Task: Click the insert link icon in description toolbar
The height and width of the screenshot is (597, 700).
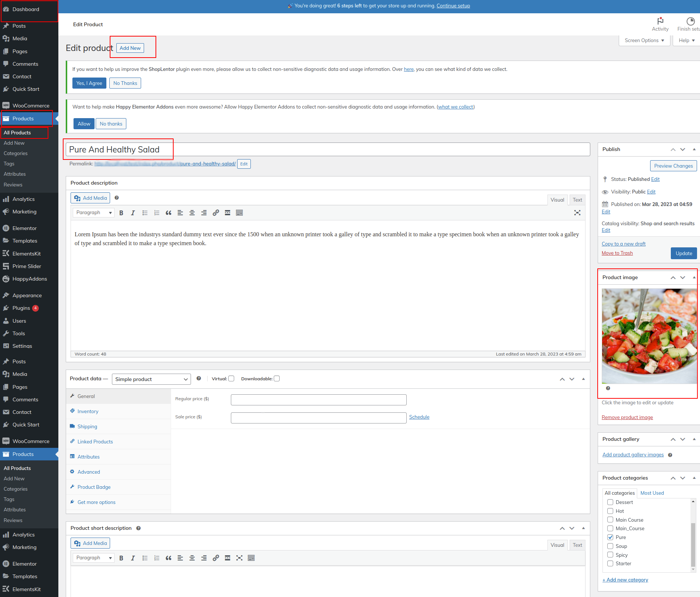Action: (216, 213)
